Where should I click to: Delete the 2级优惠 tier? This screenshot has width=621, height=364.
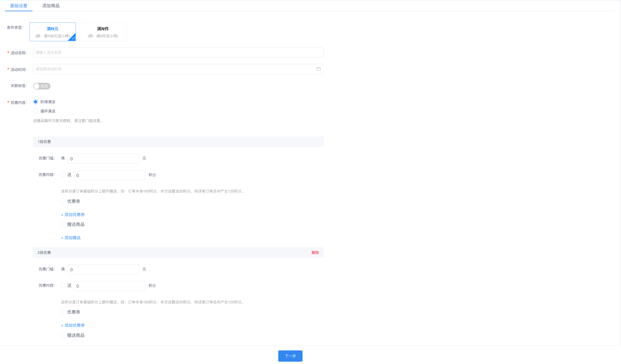pyautogui.click(x=315, y=253)
